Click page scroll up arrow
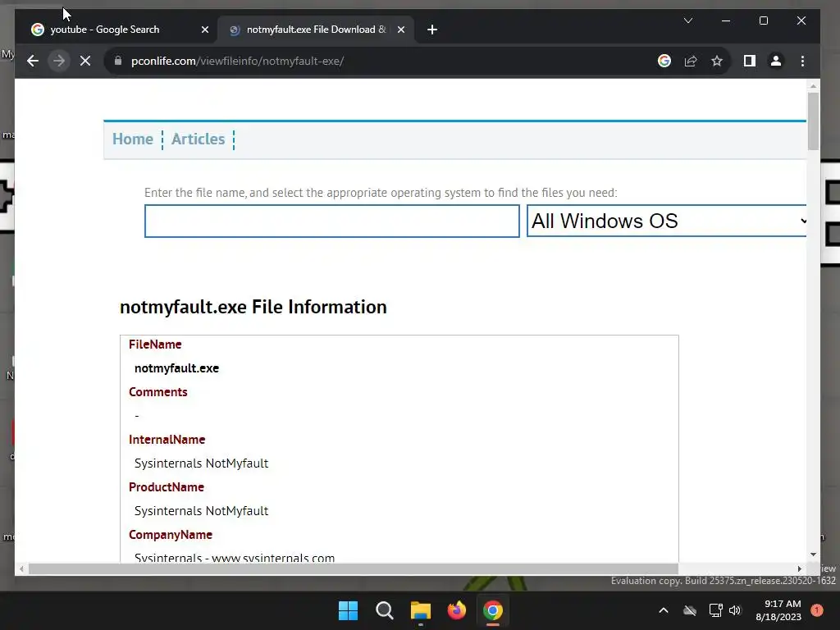Screen dimensions: 840x630 click(813, 85)
